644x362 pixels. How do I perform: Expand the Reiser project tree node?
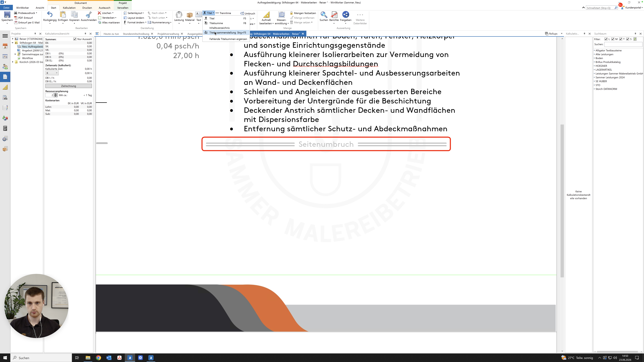(x=13, y=39)
